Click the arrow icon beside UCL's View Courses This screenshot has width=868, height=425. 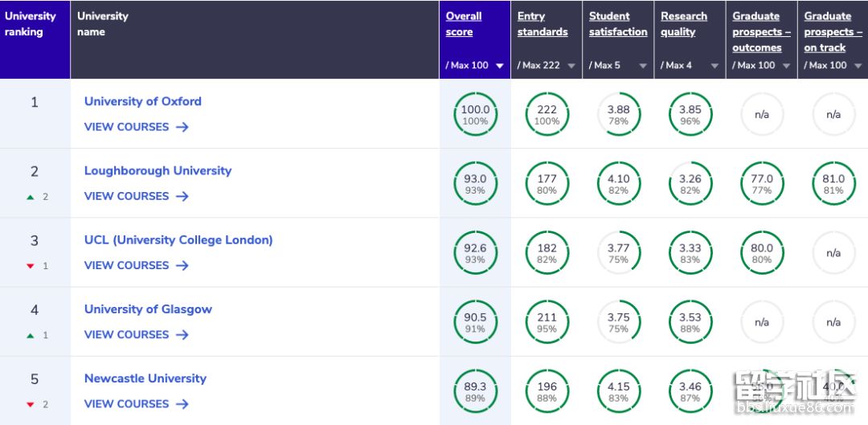182,265
